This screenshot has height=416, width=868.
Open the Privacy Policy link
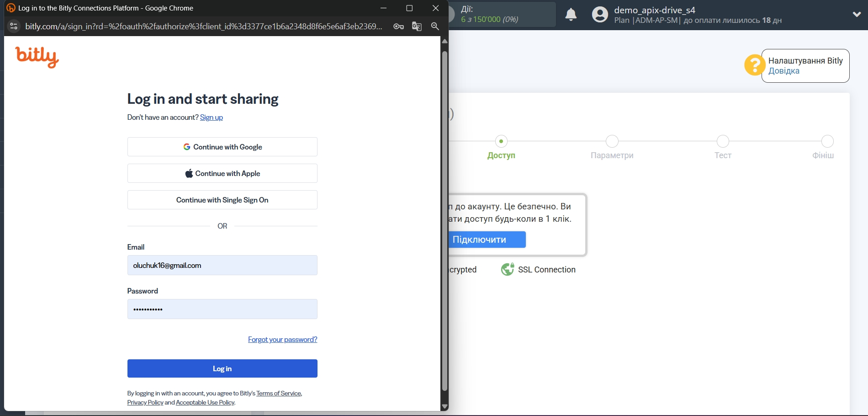tap(145, 402)
